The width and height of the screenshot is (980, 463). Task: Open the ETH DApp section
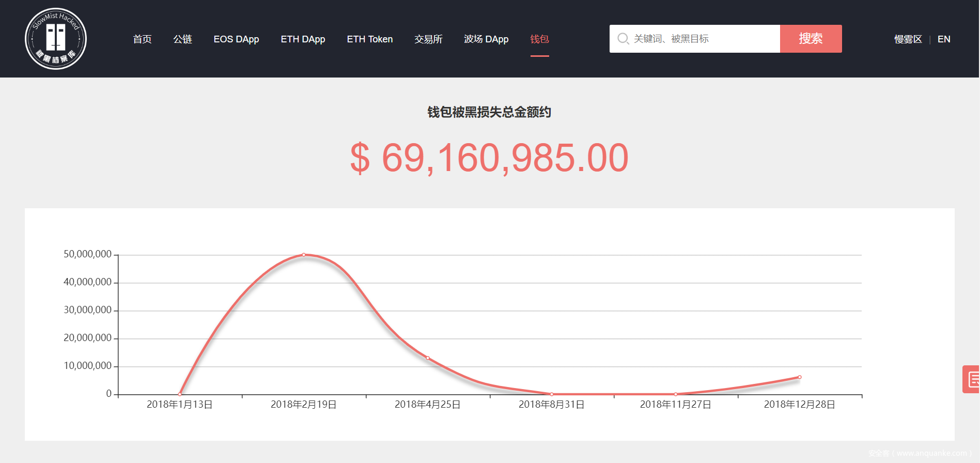pos(303,39)
